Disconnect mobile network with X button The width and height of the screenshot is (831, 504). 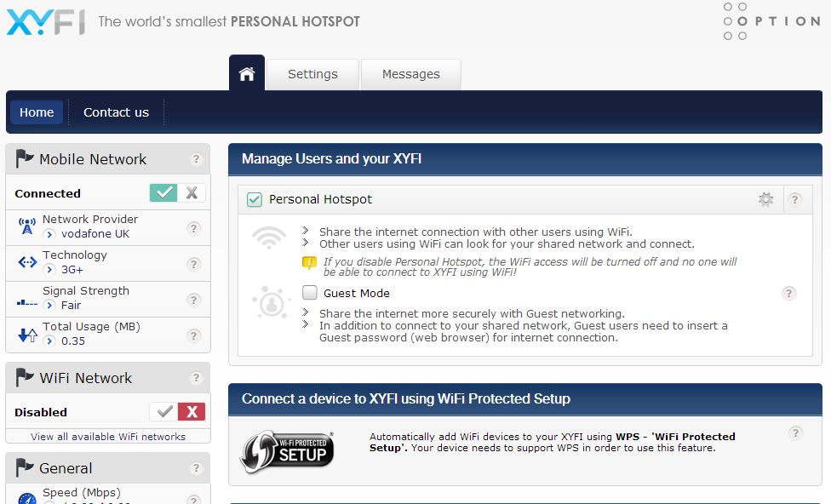192,193
